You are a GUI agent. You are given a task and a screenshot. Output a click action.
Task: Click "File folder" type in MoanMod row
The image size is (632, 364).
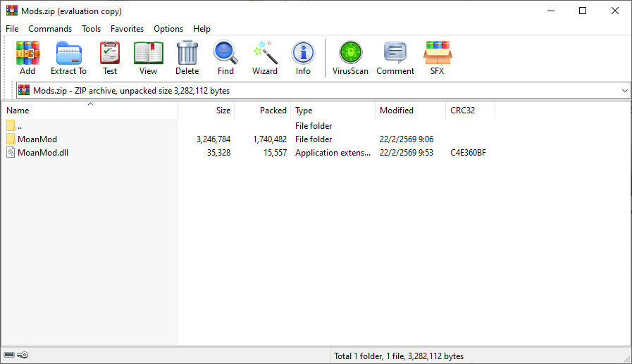(x=313, y=139)
